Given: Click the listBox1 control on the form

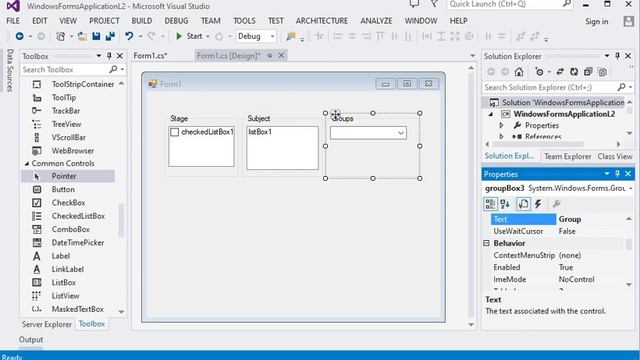Looking at the screenshot, I should (282, 148).
